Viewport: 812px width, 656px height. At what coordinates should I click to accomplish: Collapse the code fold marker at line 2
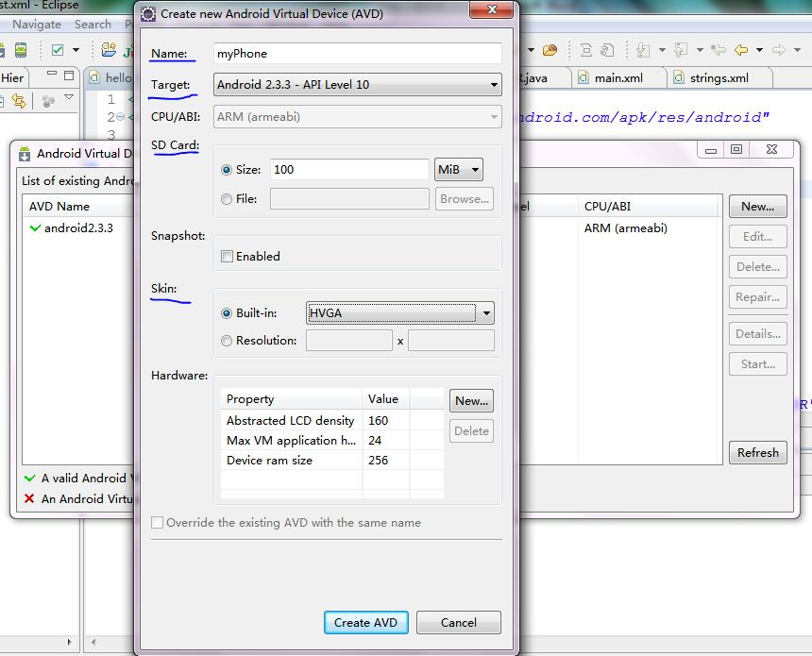(120, 117)
